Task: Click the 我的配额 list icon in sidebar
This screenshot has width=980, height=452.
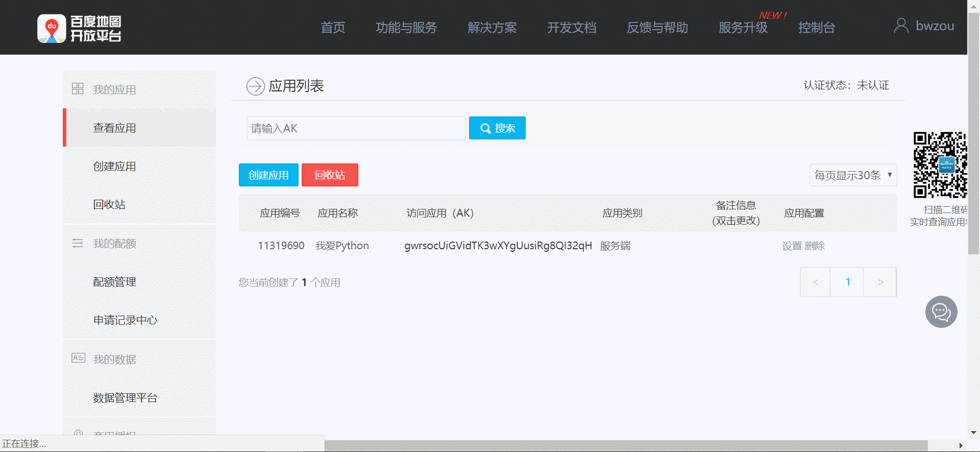Action: [78, 243]
